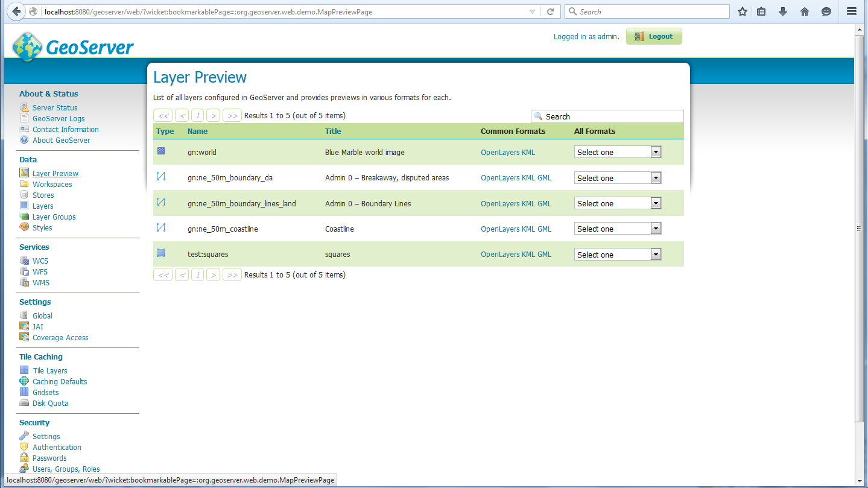Open All Formats dropdown for gn:ne_50m_boundary_lines_land
Viewport: 868px width, 488px height.
tap(618, 203)
